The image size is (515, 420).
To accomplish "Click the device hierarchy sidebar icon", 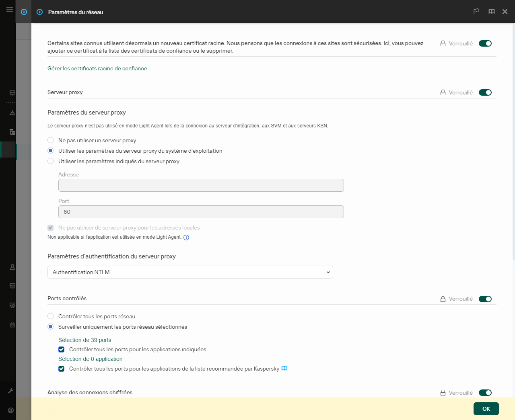I will point(12,131).
